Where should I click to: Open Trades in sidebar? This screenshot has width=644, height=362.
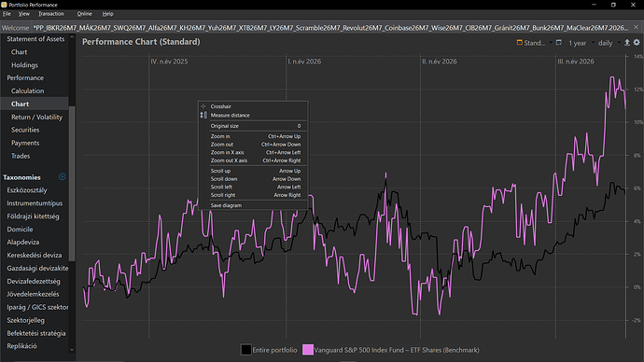click(x=21, y=156)
